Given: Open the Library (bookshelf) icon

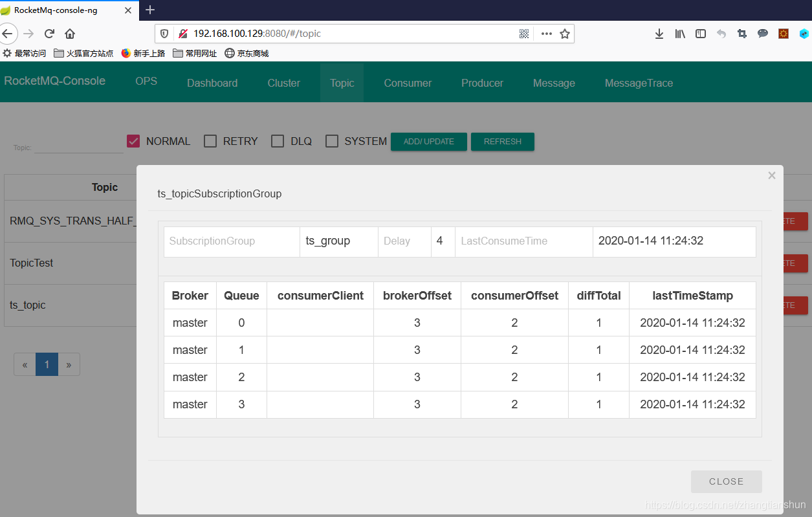Looking at the screenshot, I should click(680, 34).
